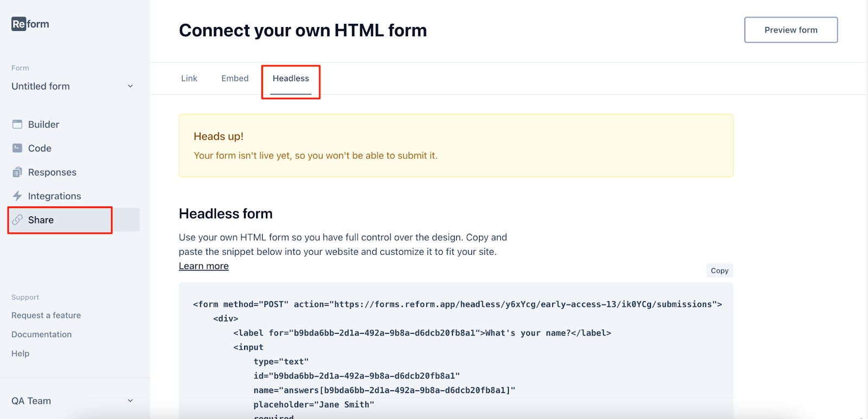The height and width of the screenshot is (419, 868).
Task: Select the Headless tab
Action: tap(291, 79)
